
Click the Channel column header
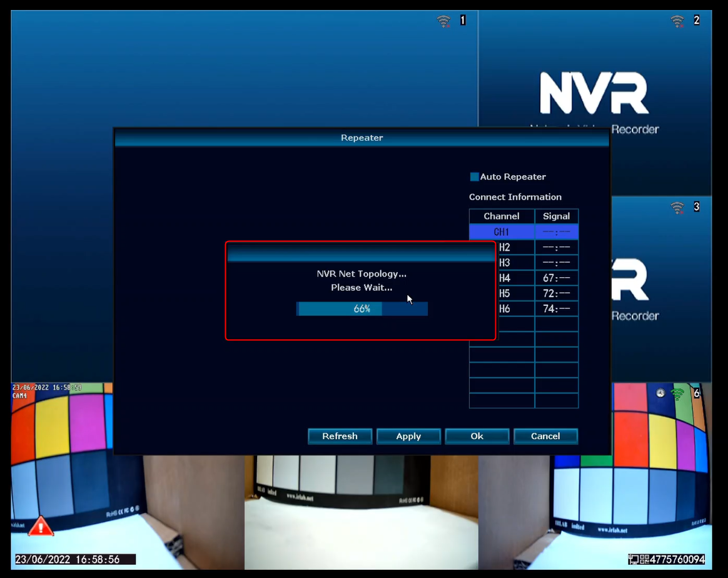[x=502, y=216]
